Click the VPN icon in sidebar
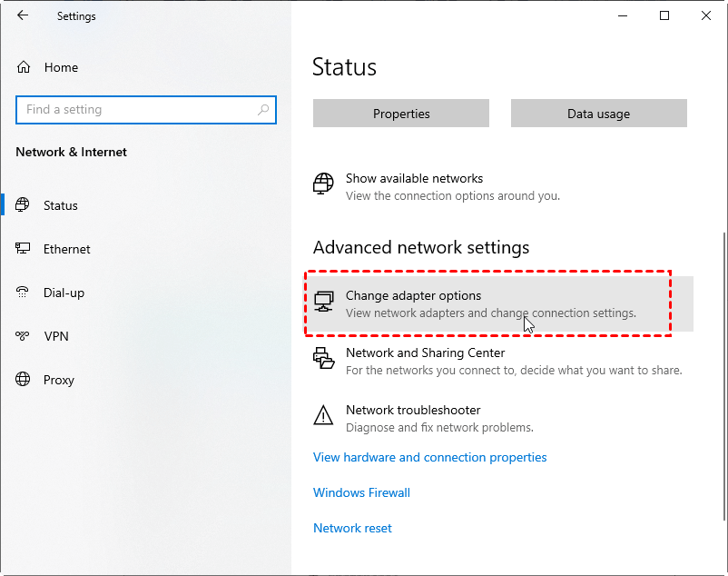This screenshot has width=728, height=576. [x=23, y=336]
